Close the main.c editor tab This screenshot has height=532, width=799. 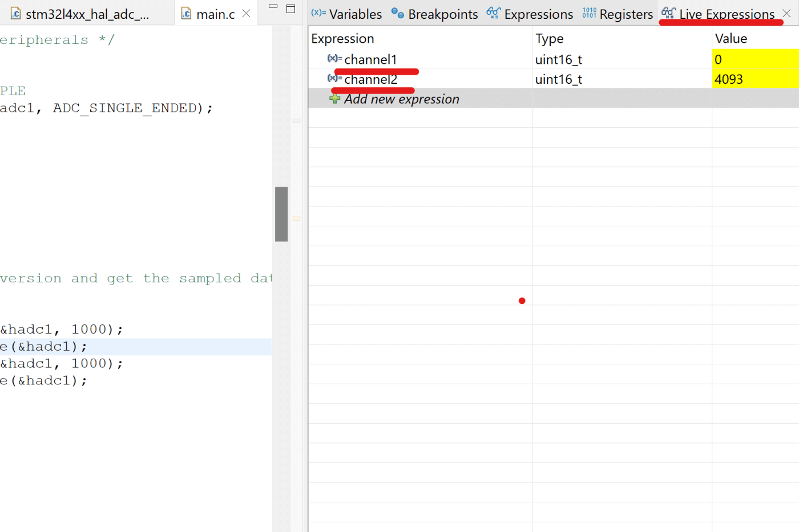coord(247,13)
